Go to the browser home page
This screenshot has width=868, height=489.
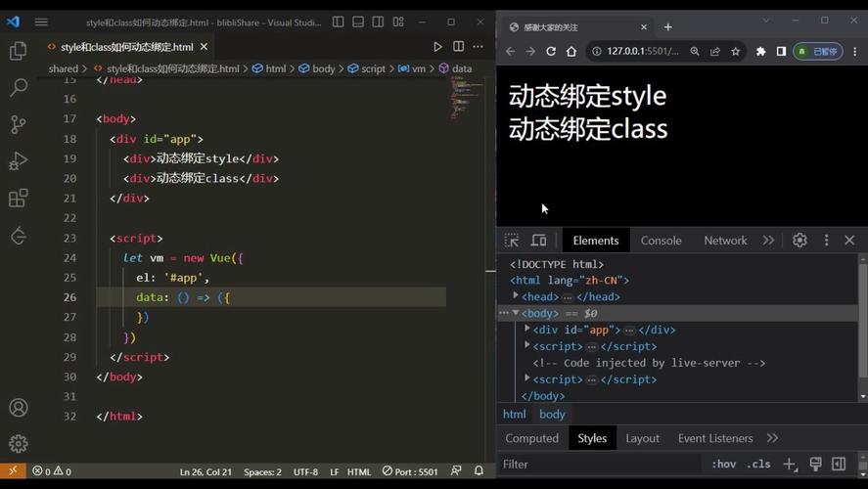571,52
